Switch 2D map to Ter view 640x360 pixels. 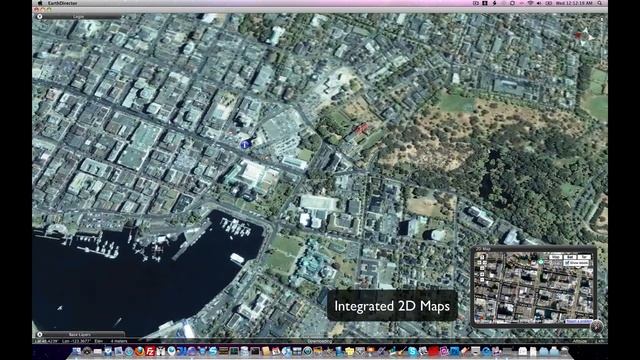(x=584, y=257)
